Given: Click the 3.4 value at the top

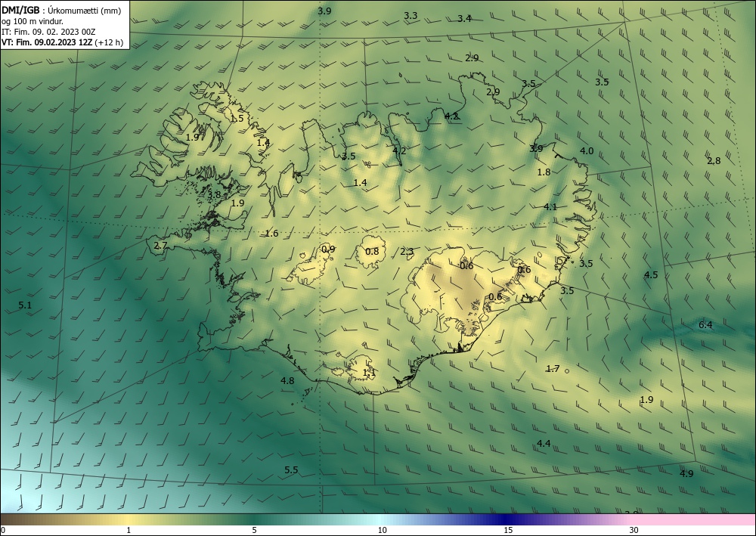Looking at the screenshot, I should [x=464, y=19].
